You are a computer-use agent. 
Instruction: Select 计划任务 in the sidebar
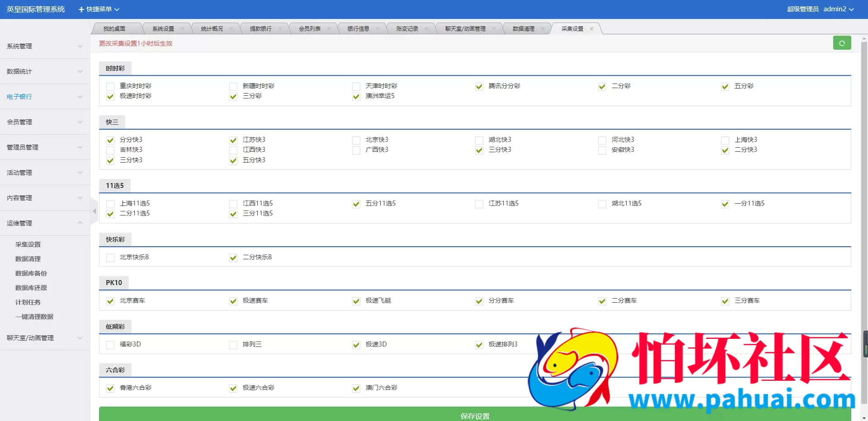click(x=28, y=302)
